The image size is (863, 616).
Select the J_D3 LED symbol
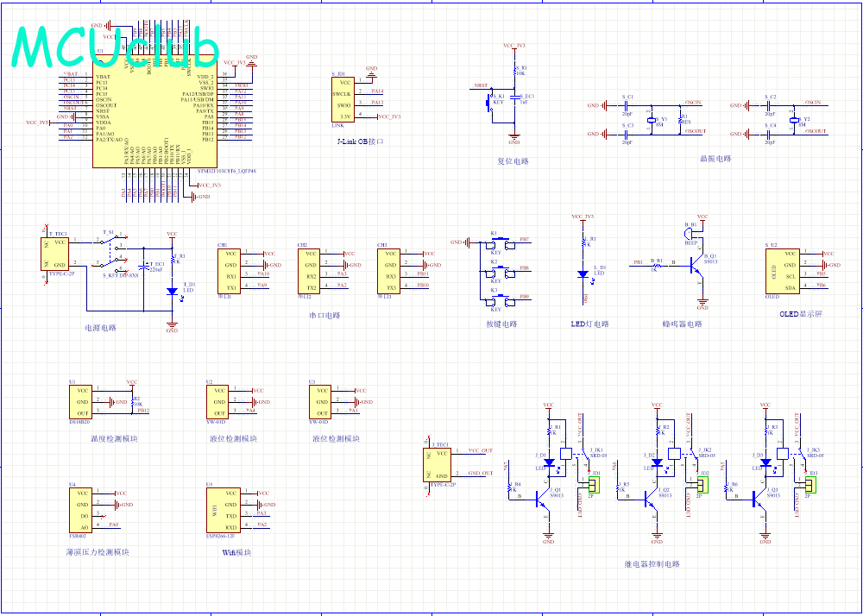(765, 463)
